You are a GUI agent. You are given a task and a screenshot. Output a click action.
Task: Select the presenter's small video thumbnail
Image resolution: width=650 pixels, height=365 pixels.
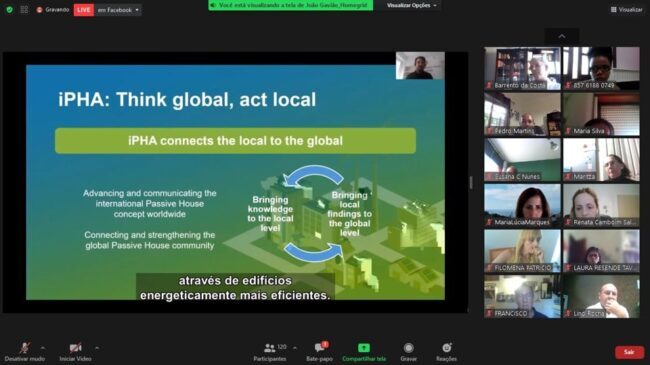pyautogui.click(x=420, y=66)
